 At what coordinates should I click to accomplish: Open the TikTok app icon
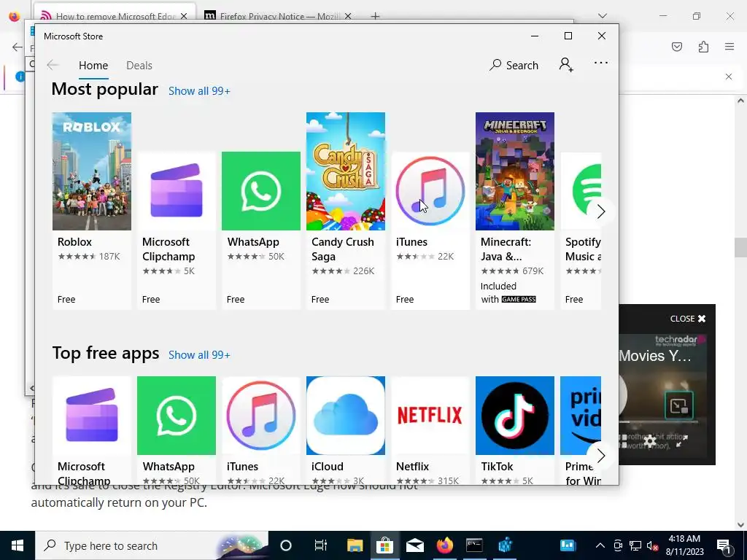[x=514, y=416]
